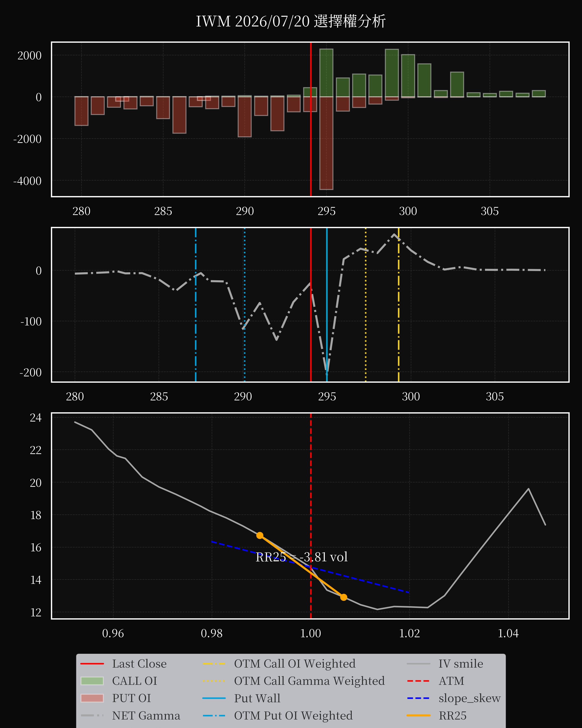Click the left orange RR25 endpoint marker
The height and width of the screenshot is (728, 582).
point(260,536)
